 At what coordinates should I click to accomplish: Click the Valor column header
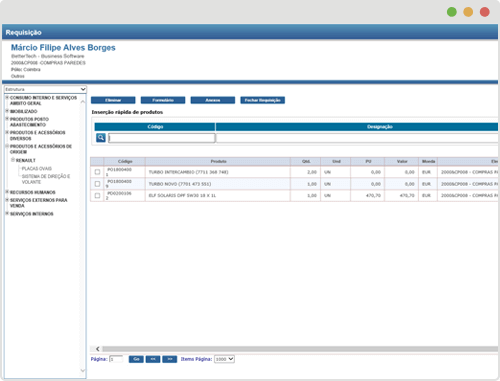[402, 161]
